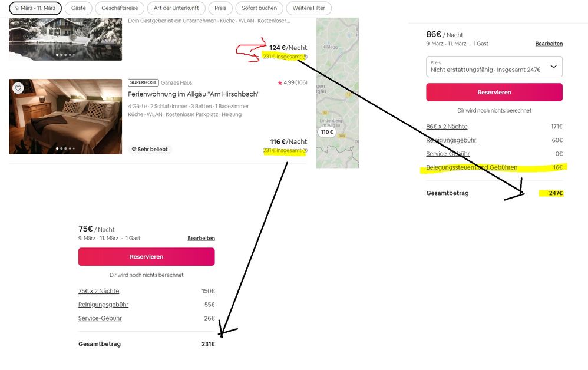This screenshot has width=588, height=370.
Task: Toggle the Sofort buchen filter
Action: coord(259,8)
